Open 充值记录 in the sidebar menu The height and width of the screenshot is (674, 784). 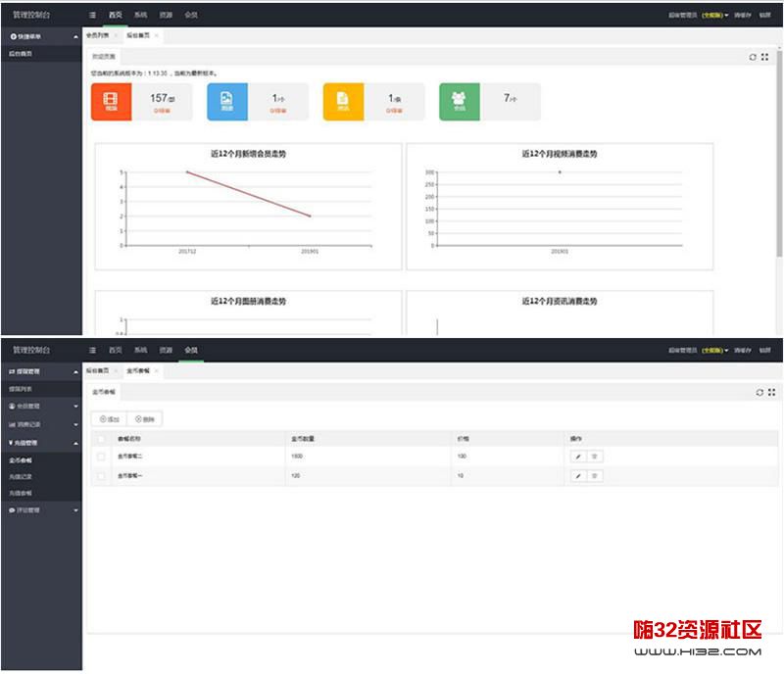(x=21, y=476)
